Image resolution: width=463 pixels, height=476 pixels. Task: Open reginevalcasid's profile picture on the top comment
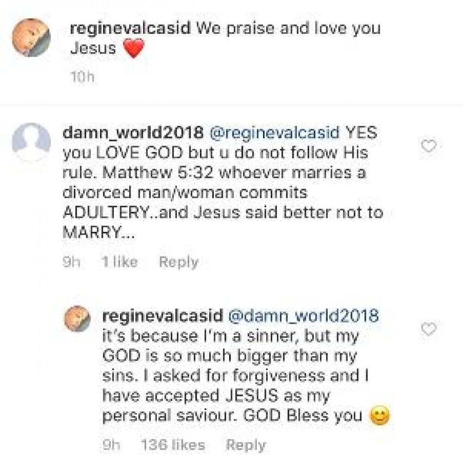pos(31,37)
